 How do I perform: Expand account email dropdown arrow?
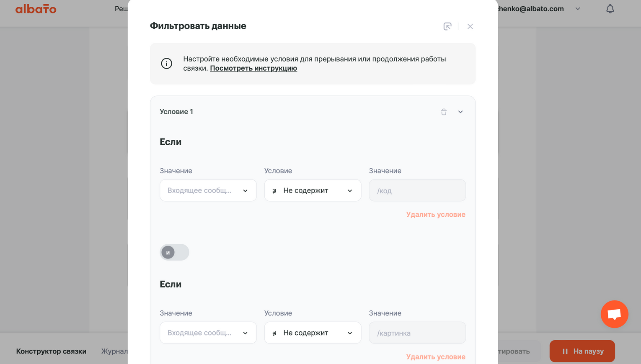(578, 9)
